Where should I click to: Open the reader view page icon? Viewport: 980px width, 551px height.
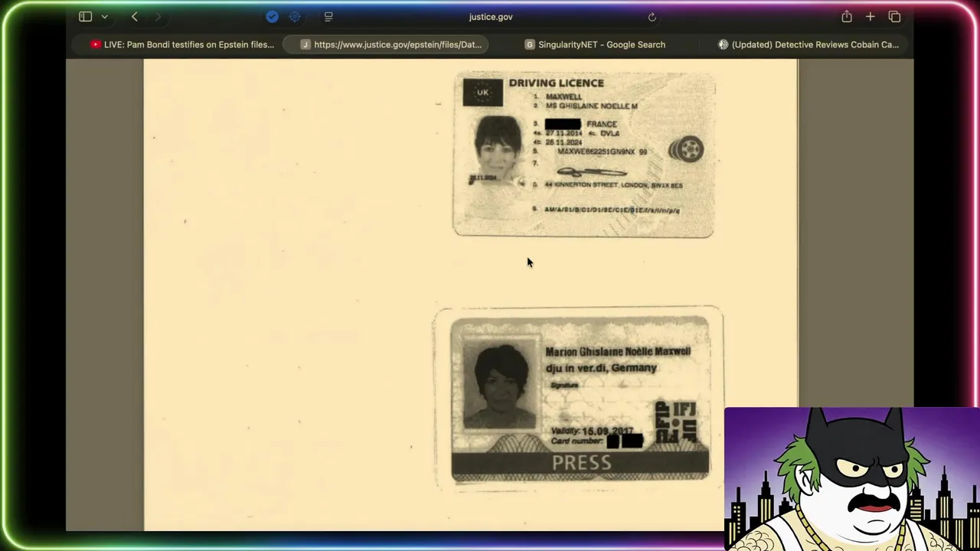coord(328,17)
